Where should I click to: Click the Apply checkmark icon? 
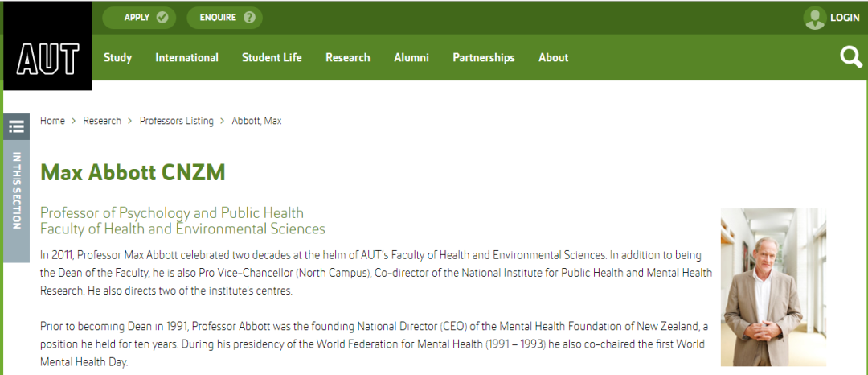(x=162, y=18)
